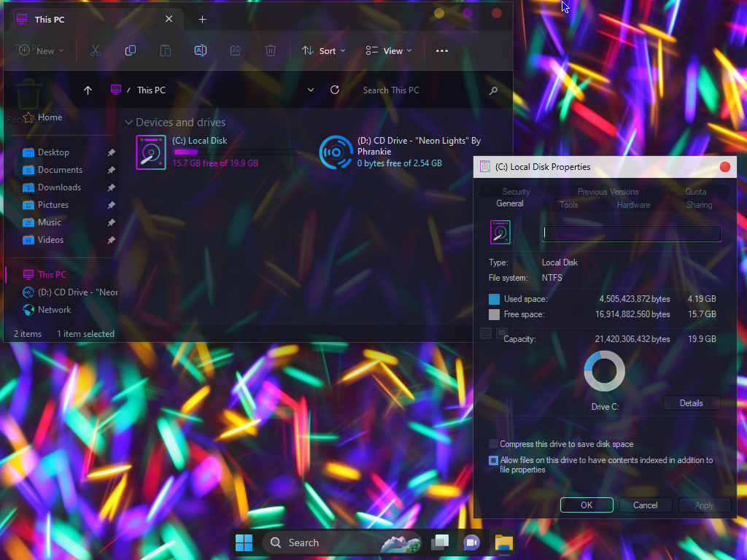Viewport: 747px width, 560px height.
Task: Click the Delete trash icon in toolbar
Action: [x=271, y=50]
